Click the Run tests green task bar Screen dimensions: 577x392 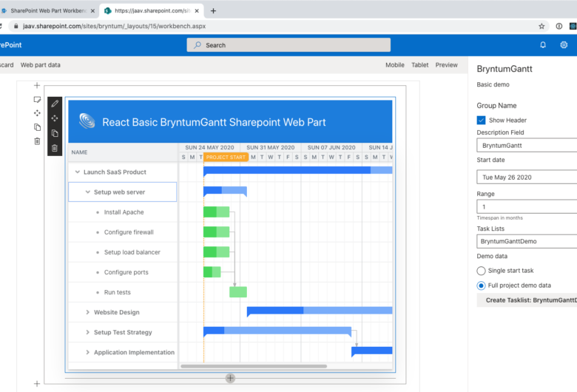click(238, 292)
